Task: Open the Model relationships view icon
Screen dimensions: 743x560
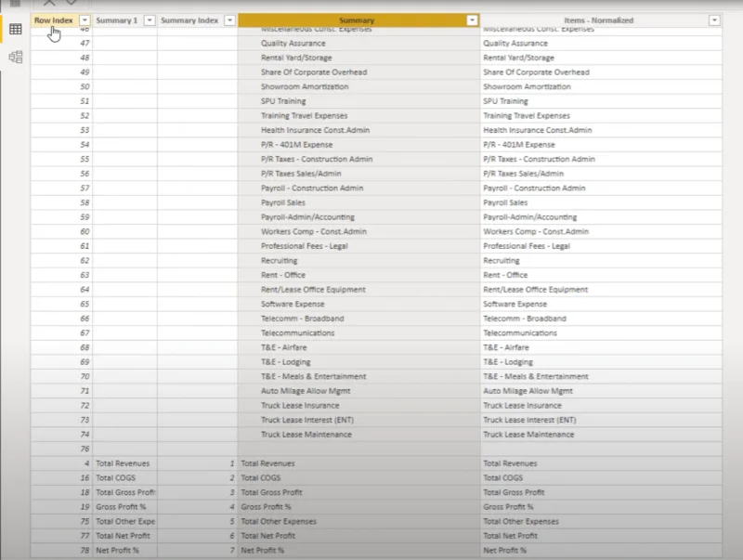Action: (16, 57)
